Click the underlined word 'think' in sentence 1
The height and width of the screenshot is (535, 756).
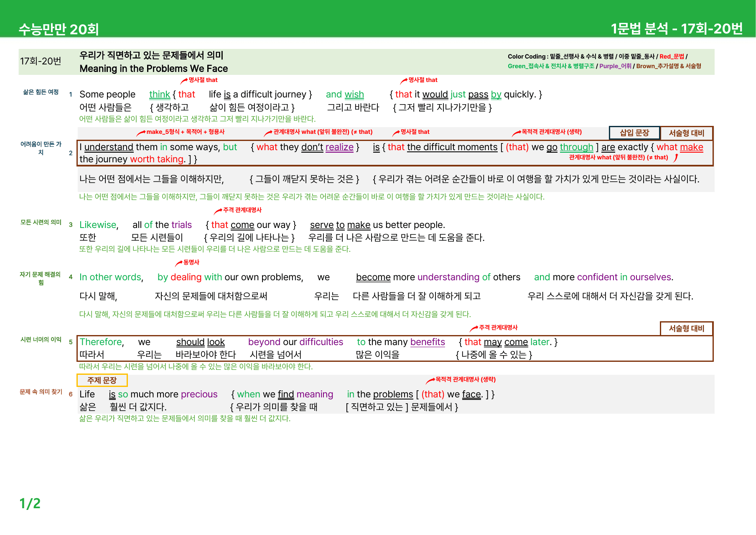tap(160, 95)
